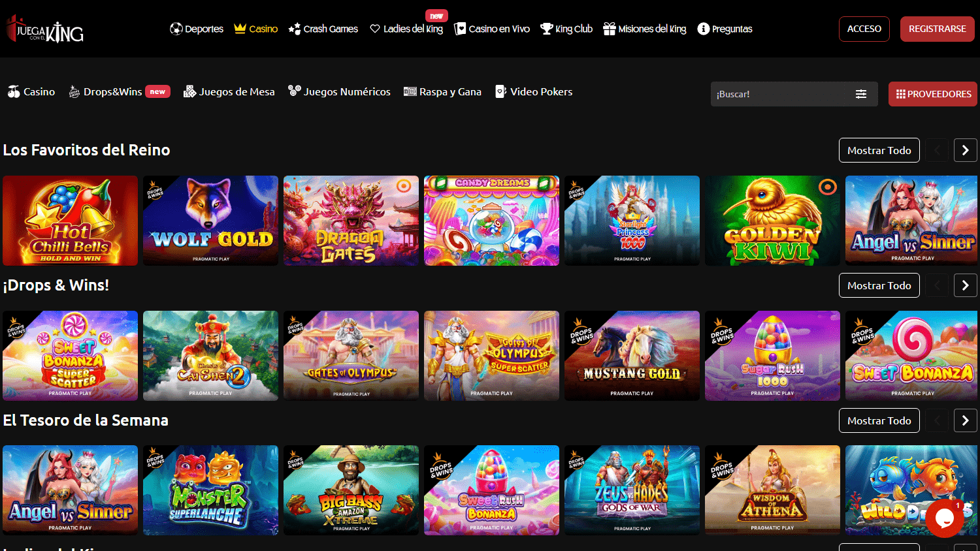Select the Raspa y Gana category
The width and height of the screenshot is (980, 551).
[x=443, y=91]
